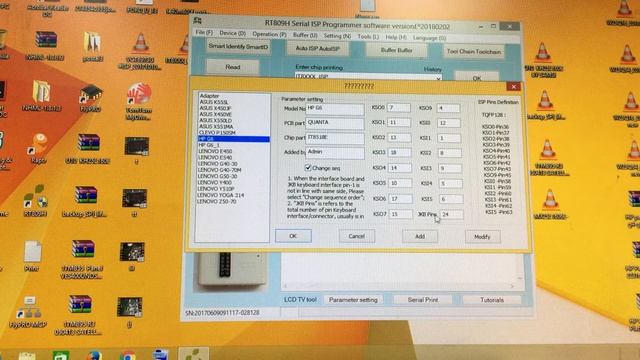
Task: Click Chrome in the taskbar
Action: coord(127,356)
